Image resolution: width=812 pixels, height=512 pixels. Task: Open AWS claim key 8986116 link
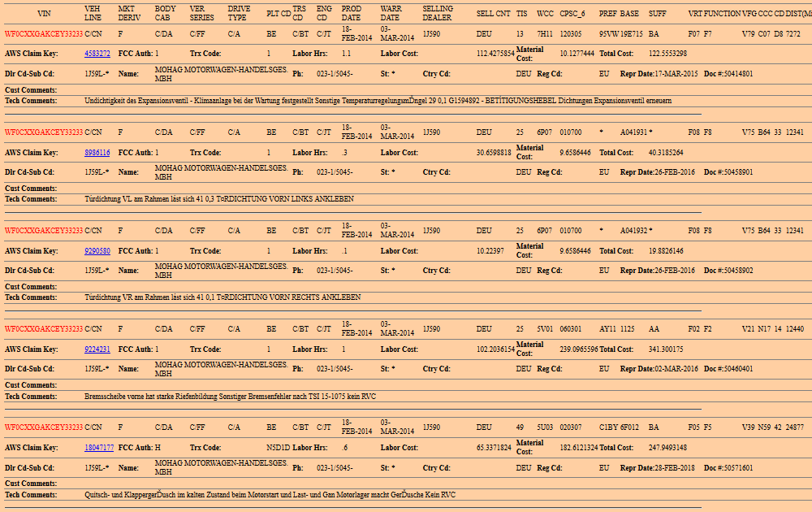97,153
